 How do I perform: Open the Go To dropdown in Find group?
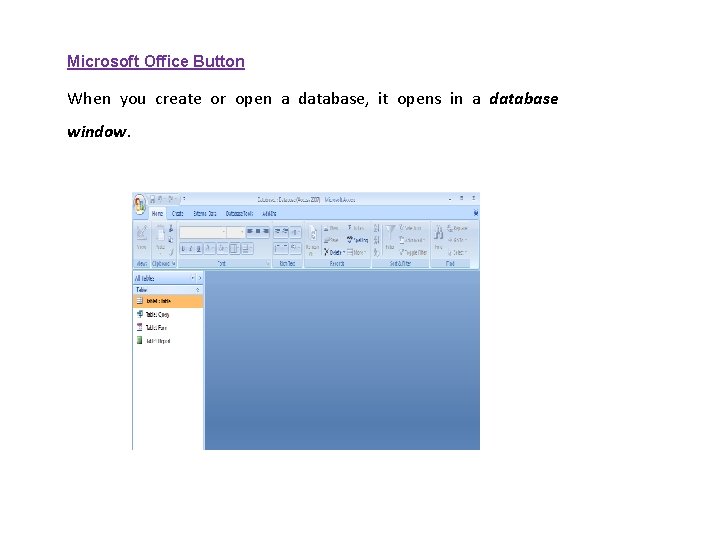(458, 240)
